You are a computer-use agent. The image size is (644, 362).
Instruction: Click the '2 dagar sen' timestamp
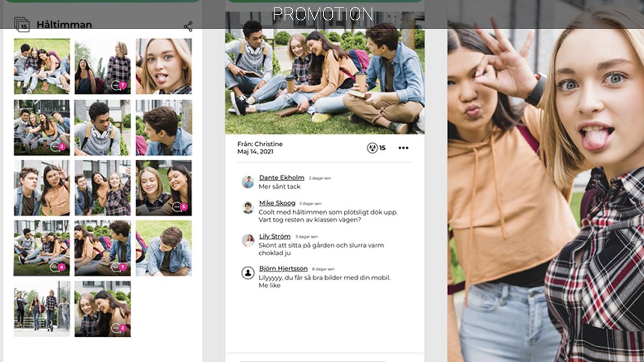[x=320, y=178]
